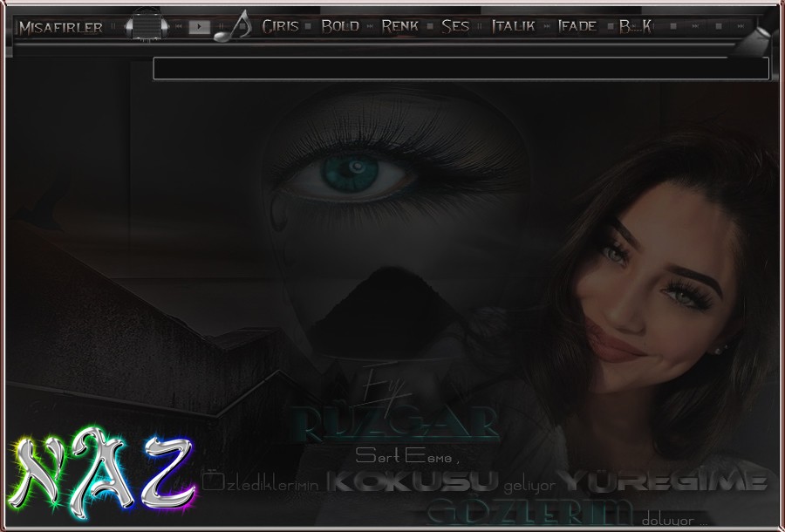The image size is (785, 532).
Task: Click the green eye in background image
Action: tap(352, 172)
